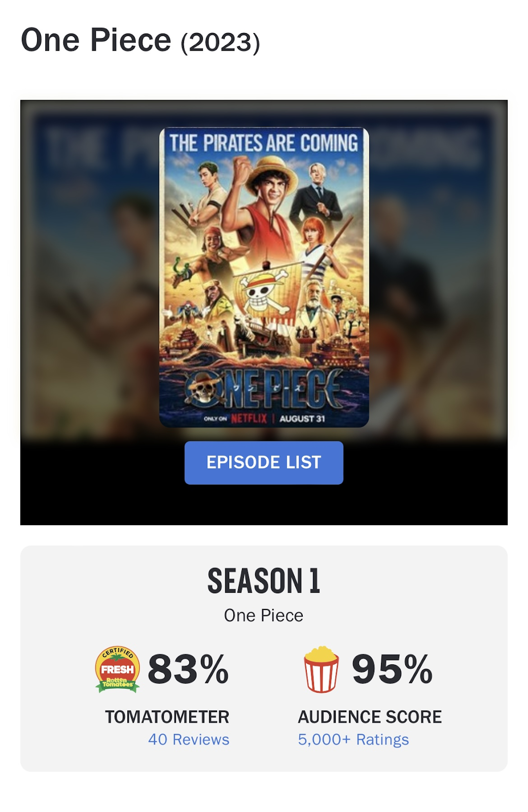Click the blurred background beside the poster
Viewport: 528px width, 812px height.
pos(89,269)
